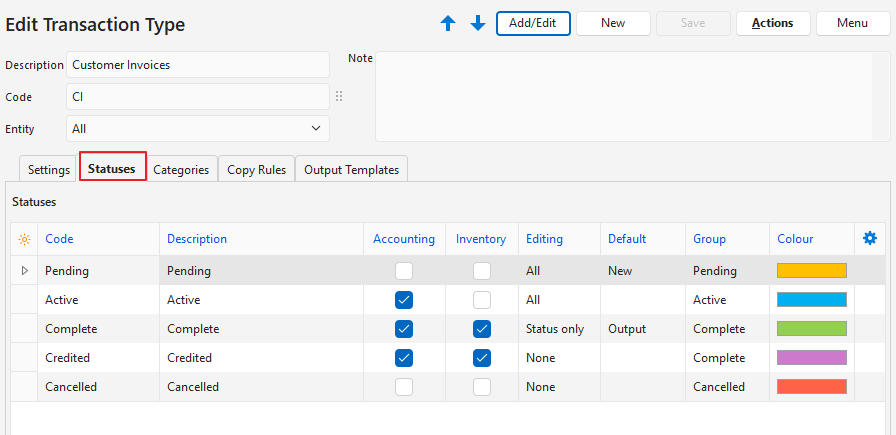Screen dimensions: 896x435
Task: Click the blue down arrow icon
Action: coord(478,23)
